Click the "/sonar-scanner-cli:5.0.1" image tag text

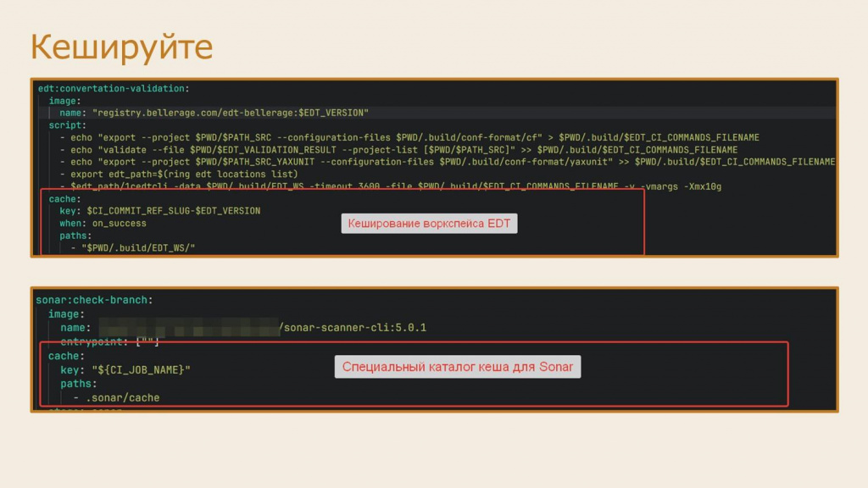tap(353, 328)
